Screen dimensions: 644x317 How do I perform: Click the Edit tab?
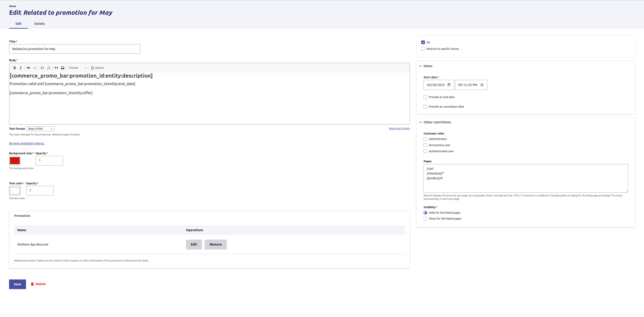(18, 24)
